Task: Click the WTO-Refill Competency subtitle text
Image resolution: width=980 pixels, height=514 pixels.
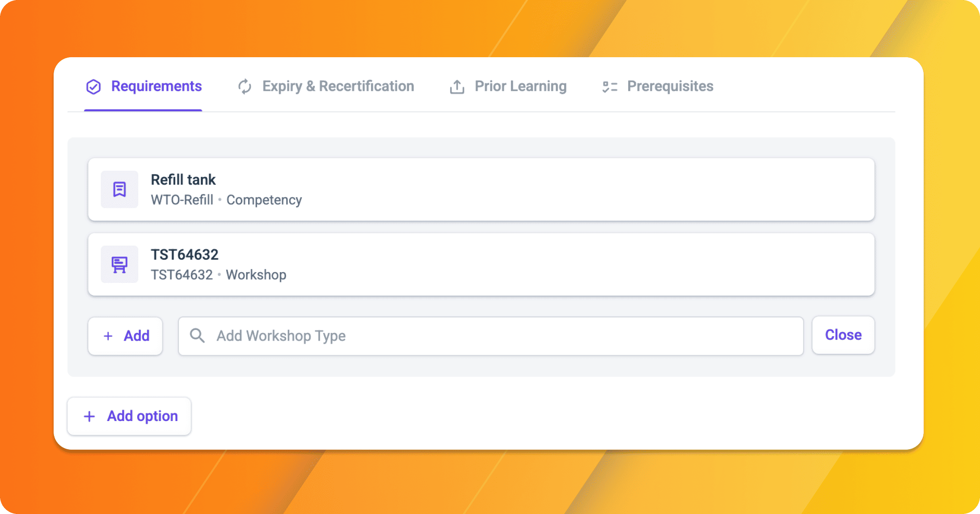Action: [x=226, y=200]
